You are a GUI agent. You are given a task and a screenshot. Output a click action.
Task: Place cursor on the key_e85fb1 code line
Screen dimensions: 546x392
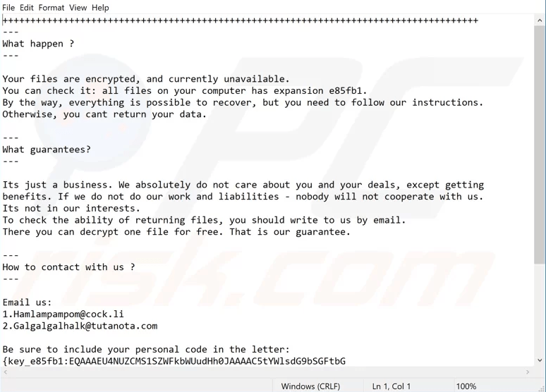point(174,361)
